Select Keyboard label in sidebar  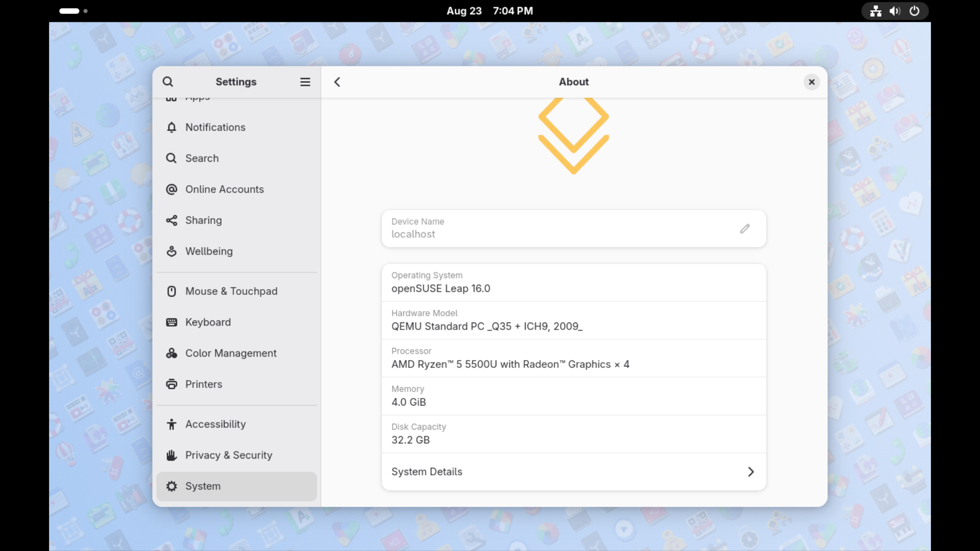coord(208,322)
